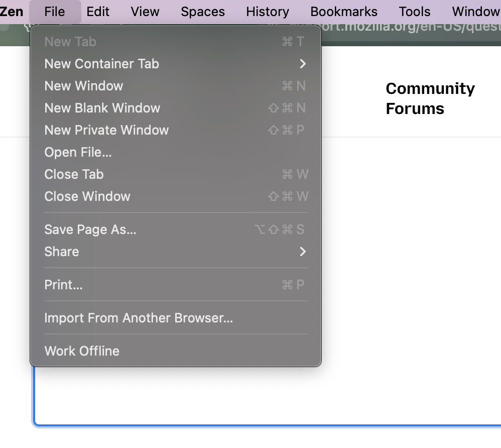
Task: Choose Print… from the menu
Action: click(175, 285)
